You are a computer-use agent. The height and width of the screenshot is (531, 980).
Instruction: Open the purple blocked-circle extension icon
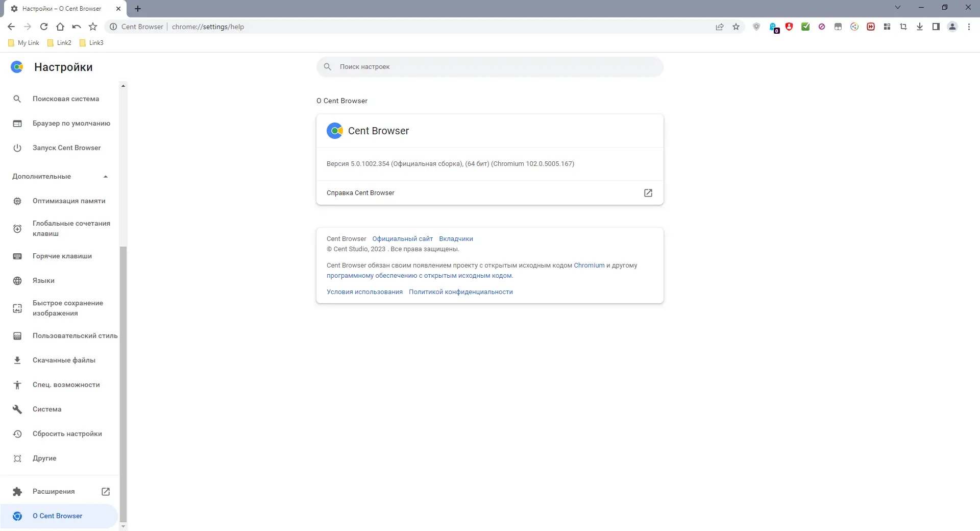pyautogui.click(x=822, y=27)
